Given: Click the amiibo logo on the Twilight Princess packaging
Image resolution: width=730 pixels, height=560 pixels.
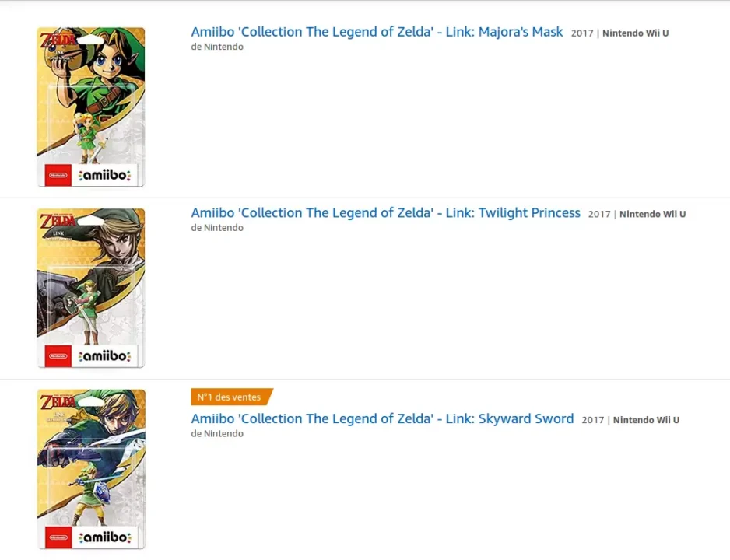Looking at the screenshot, I should pyautogui.click(x=106, y=357).
